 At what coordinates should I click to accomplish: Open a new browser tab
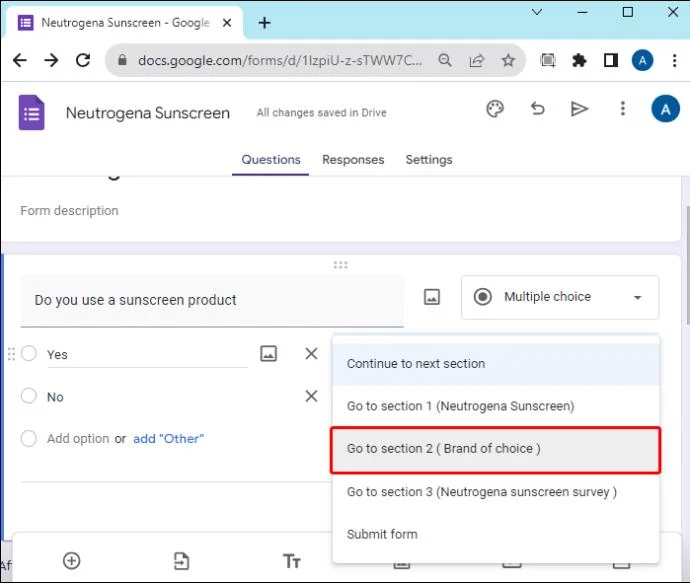click(264, 23)
